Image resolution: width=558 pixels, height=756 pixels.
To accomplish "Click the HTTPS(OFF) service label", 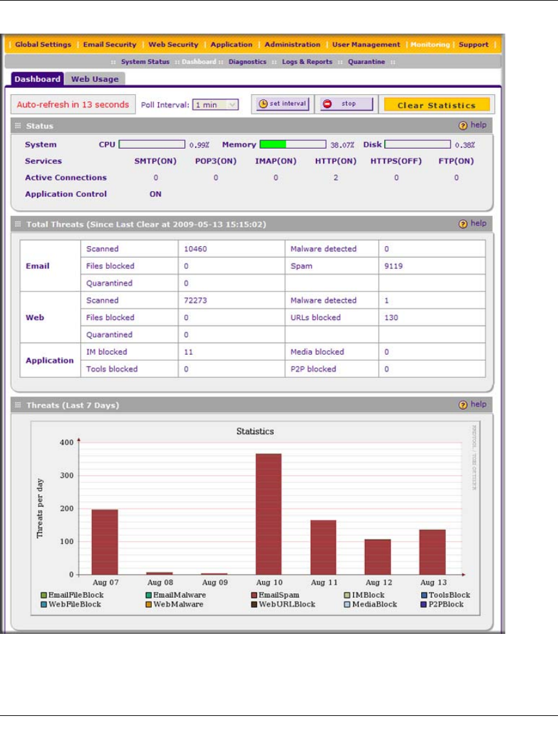I will pos(396,161).
